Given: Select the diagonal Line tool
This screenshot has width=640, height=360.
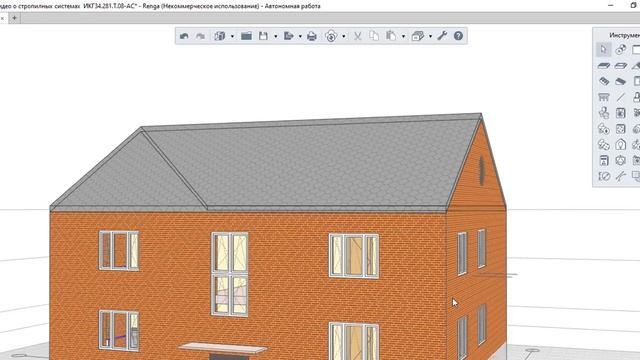Looking at the screenshot, I should coord(620,97).
